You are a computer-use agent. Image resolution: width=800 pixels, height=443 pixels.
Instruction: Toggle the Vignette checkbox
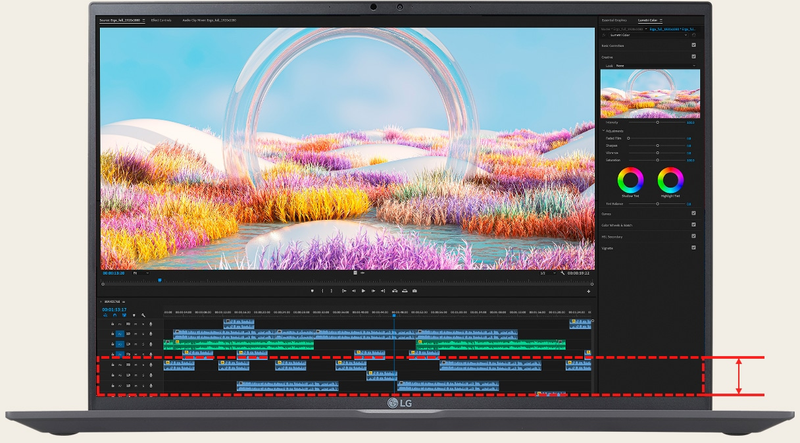(x=693, y=247)
